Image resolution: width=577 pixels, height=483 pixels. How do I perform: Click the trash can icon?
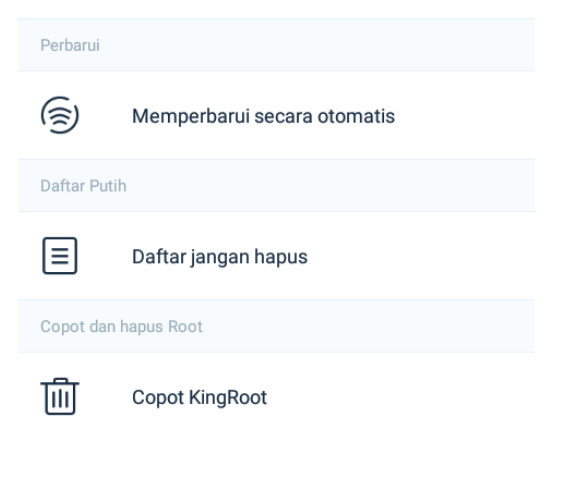60,396
